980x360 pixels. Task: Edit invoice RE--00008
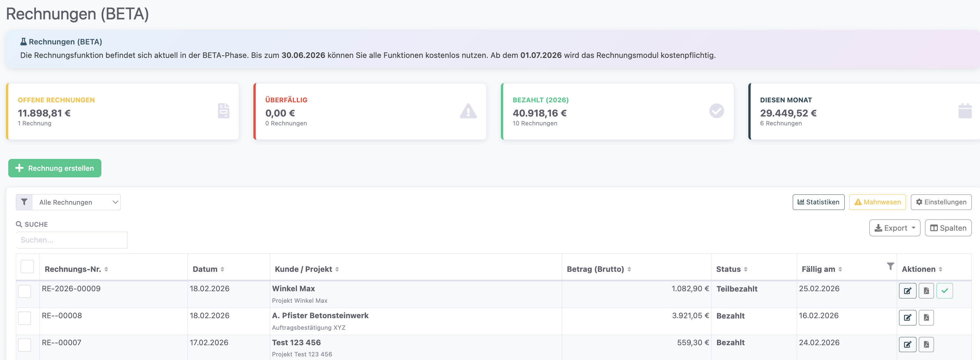907,317
